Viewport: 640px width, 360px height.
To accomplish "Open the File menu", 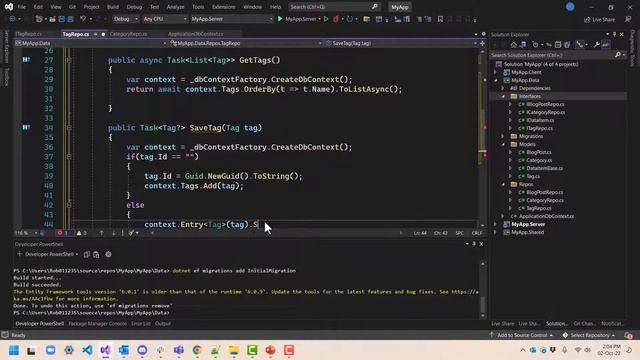I will tap(22, 7).
